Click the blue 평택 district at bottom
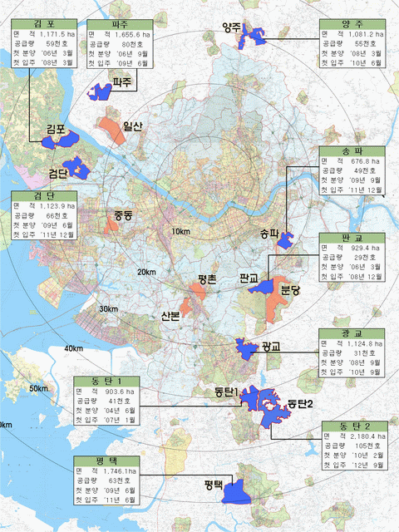Screen dimensions: 399x532 (236, 492)
